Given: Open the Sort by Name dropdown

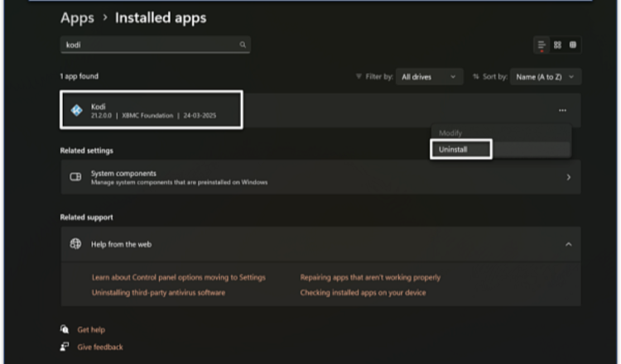Looking at the screenshot, I should (x=546, y=77).
